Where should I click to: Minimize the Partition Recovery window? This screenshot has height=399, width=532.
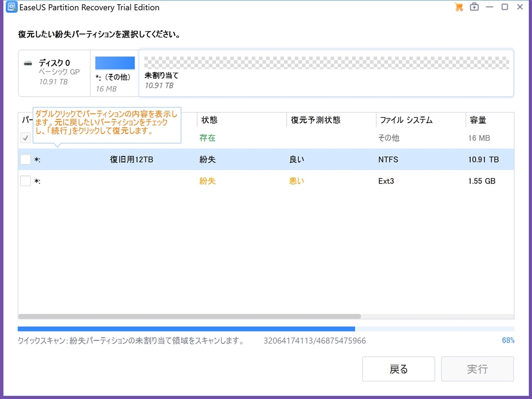(489, 7)
